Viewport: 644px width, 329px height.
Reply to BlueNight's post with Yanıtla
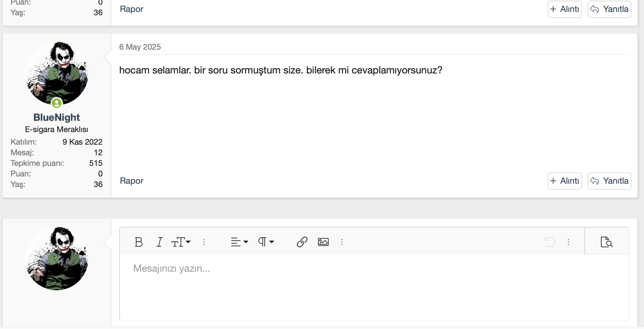coord(610,181)
